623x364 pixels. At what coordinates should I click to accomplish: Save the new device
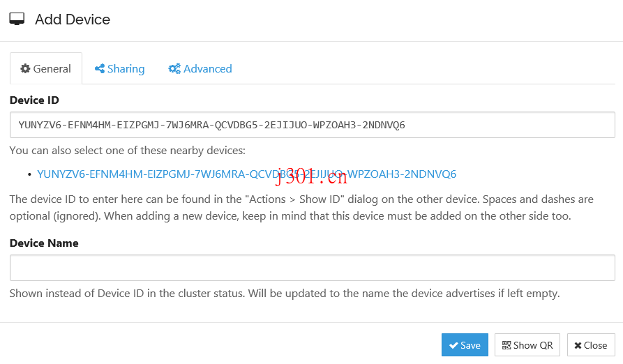[465, 345]
